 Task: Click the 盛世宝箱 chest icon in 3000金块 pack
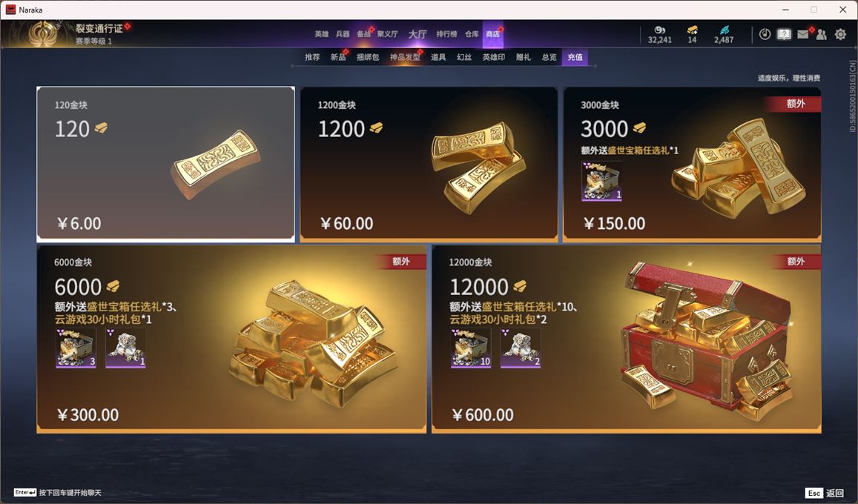pos(601,181)
